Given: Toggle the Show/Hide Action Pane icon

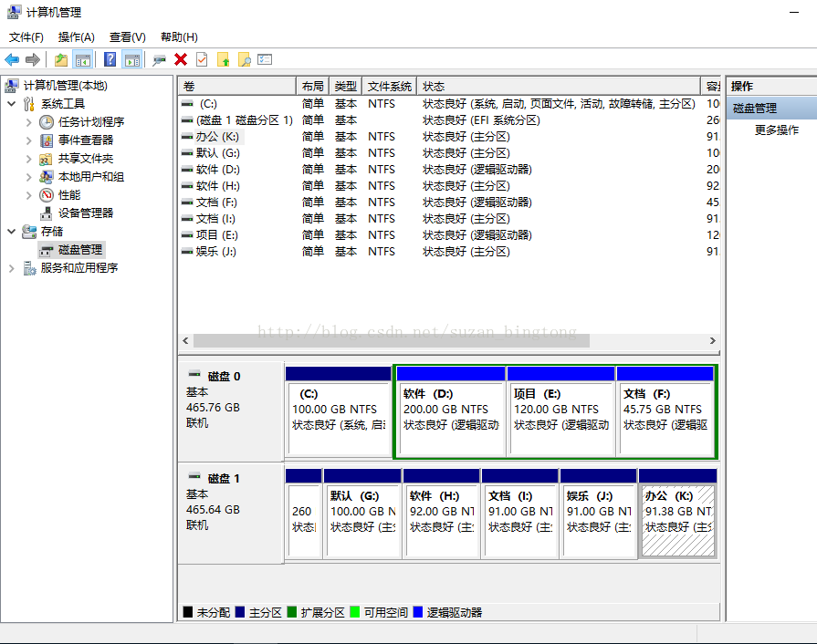Looking at the screenshot, I should (132, 60).
